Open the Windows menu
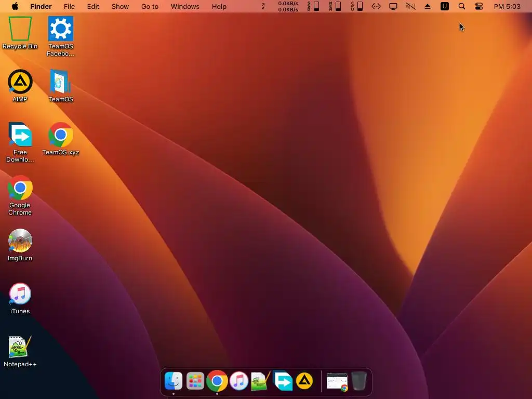This screenshot has width=532, height=399. click(x=185, y=6)
